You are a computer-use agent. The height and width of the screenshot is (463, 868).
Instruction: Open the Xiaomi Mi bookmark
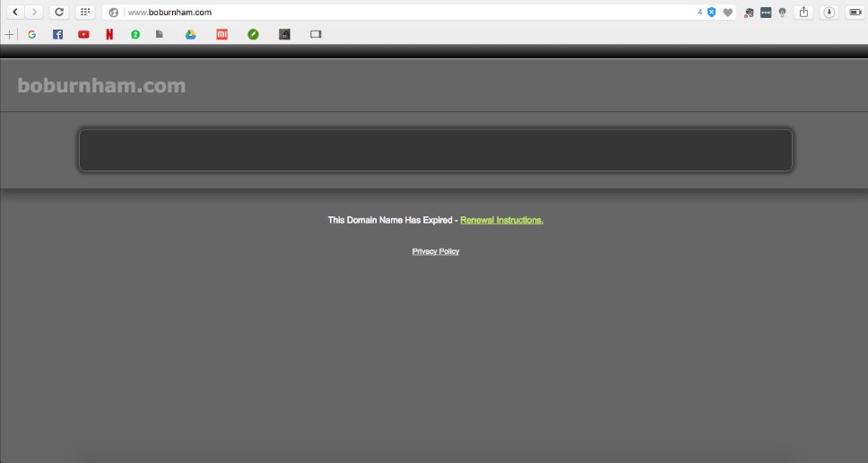[222, 34]
